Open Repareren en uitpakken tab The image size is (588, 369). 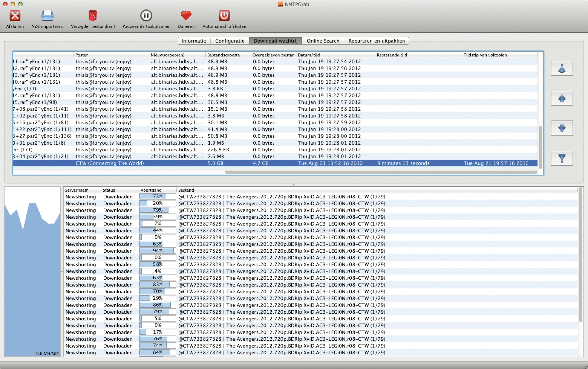pos(377,41)
